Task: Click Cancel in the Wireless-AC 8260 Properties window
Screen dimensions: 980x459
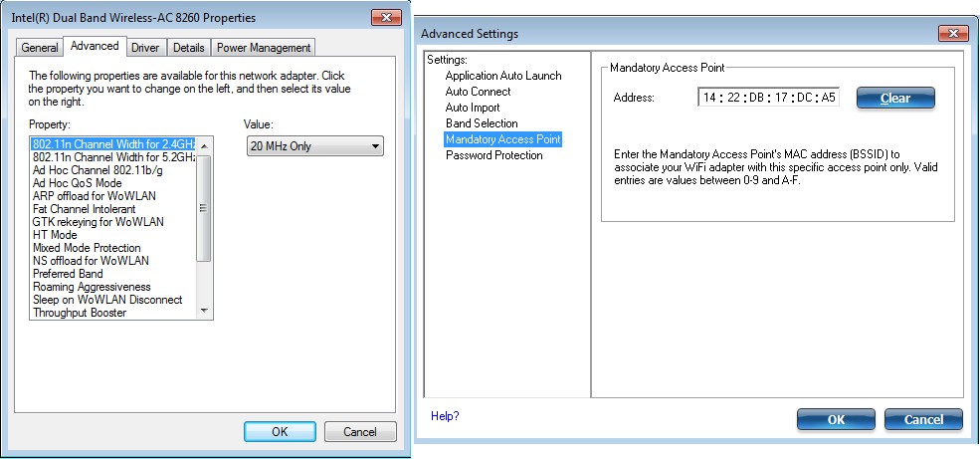Action: [360, 431]
